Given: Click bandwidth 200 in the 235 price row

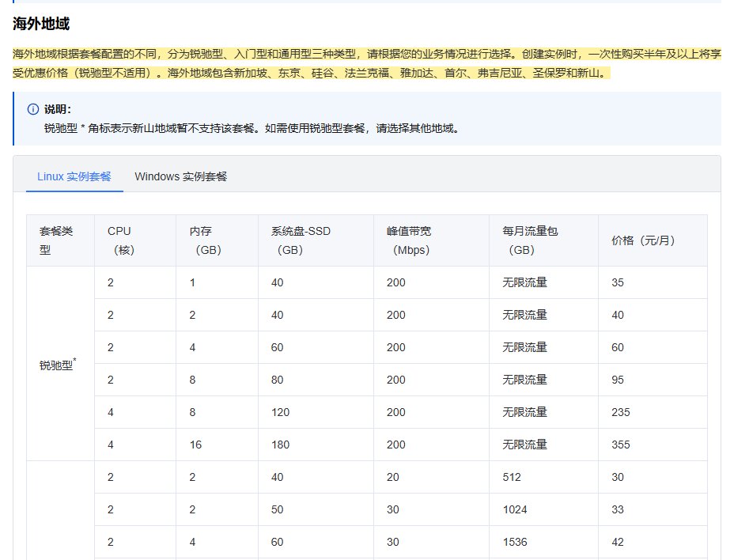Looking at the screenshot, I should point(431,413).
